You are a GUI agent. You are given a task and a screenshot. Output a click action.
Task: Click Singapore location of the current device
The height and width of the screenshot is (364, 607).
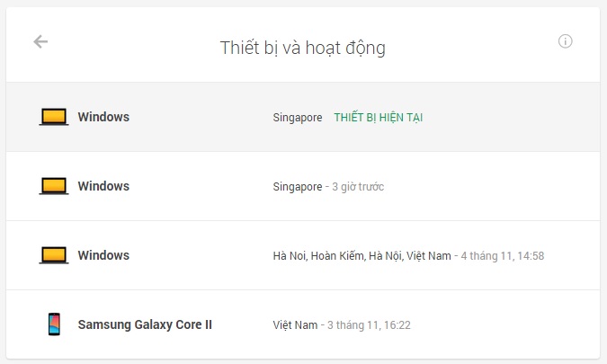pos(298,118)
